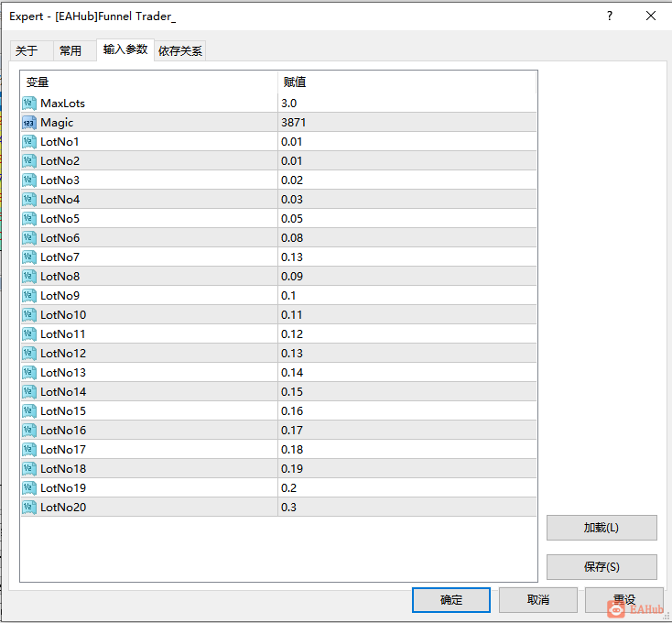672x623 pixels.
Task: Select the MaxLots value 3.0
Action: tap(289, 104)
